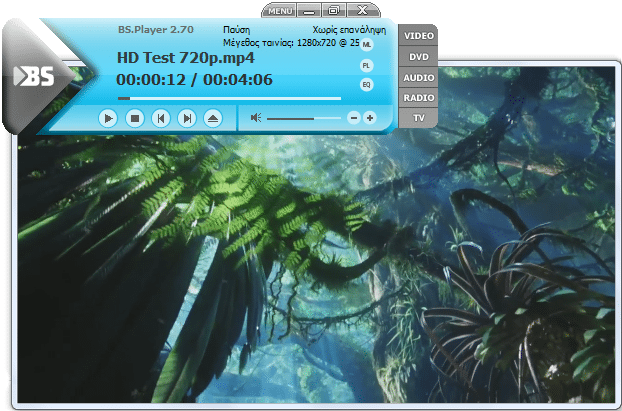Screen dimensions: 622x411
Task: Decrease volume with the minus button
Action: click(x=354, y=118)
